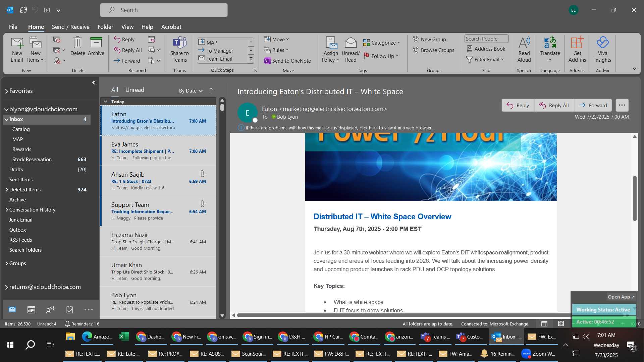Reverse sort order arrow in message list
644x362 pixels.
(211, 90)
